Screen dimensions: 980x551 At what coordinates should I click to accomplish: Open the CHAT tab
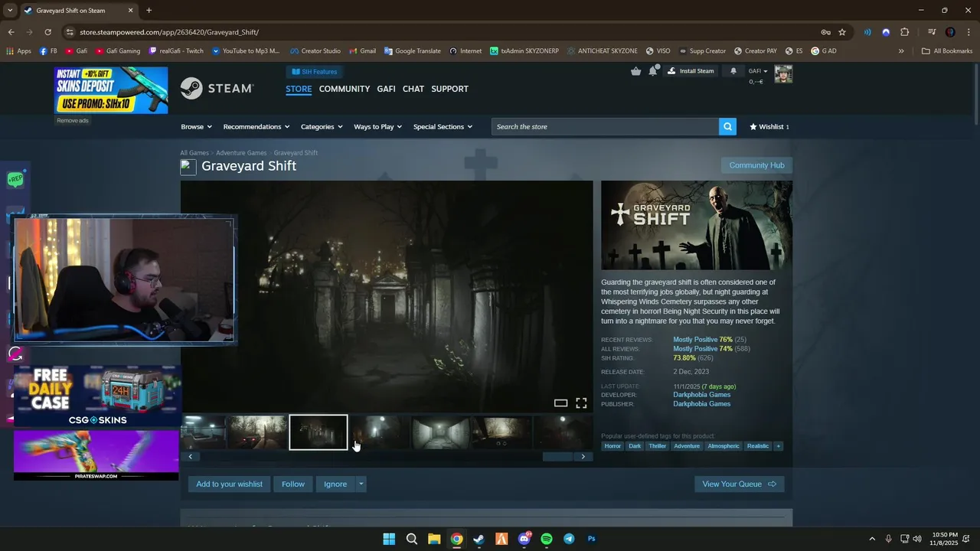413,89
